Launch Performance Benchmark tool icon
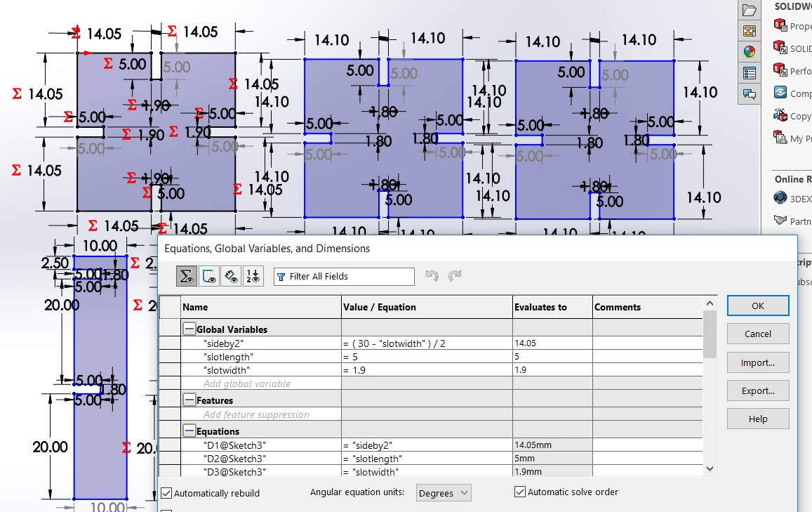812x512 pixels. pos(780,70)
